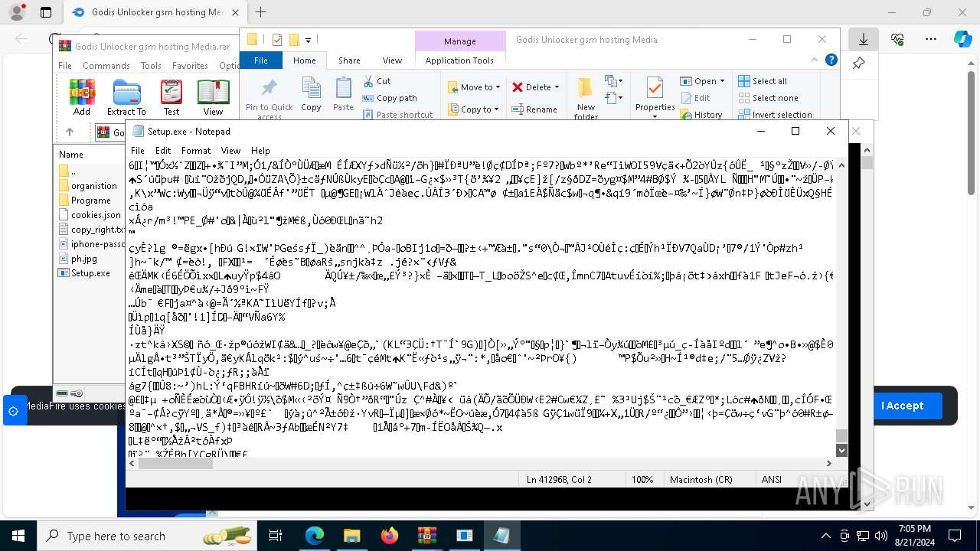Go up one level in WinRAR
The height and width of the screenshot is (551, 980).
[70, 132]
